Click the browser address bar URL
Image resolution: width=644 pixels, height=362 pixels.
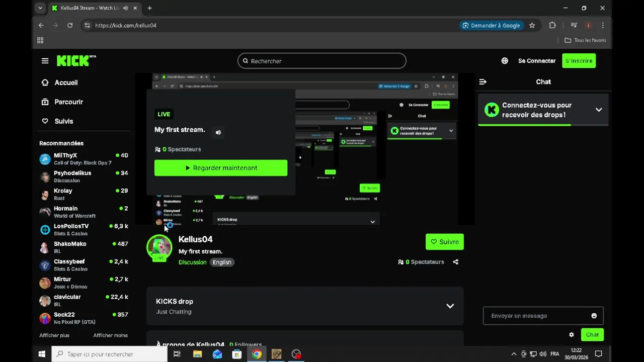click(x=126, y=25)
